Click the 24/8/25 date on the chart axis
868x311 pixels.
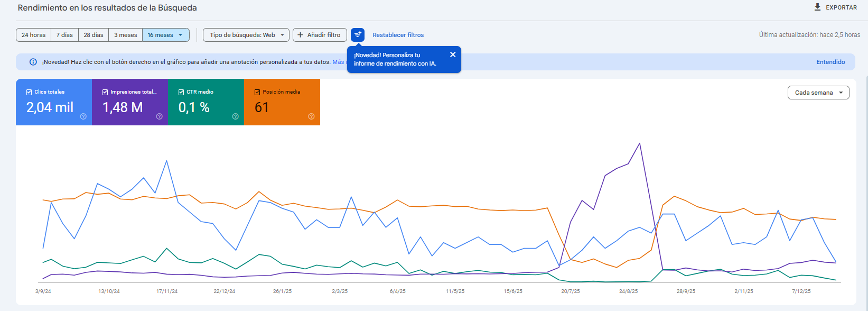[x=628, y=291]
